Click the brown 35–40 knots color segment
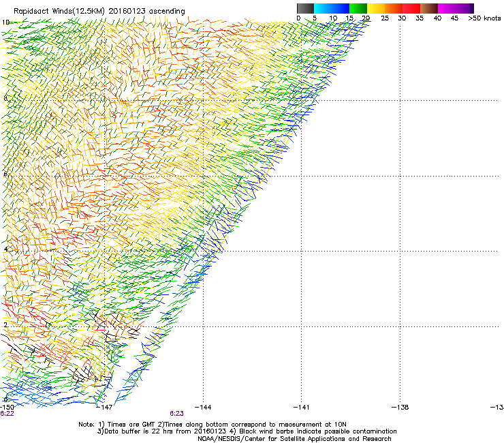 click(429, 8)
